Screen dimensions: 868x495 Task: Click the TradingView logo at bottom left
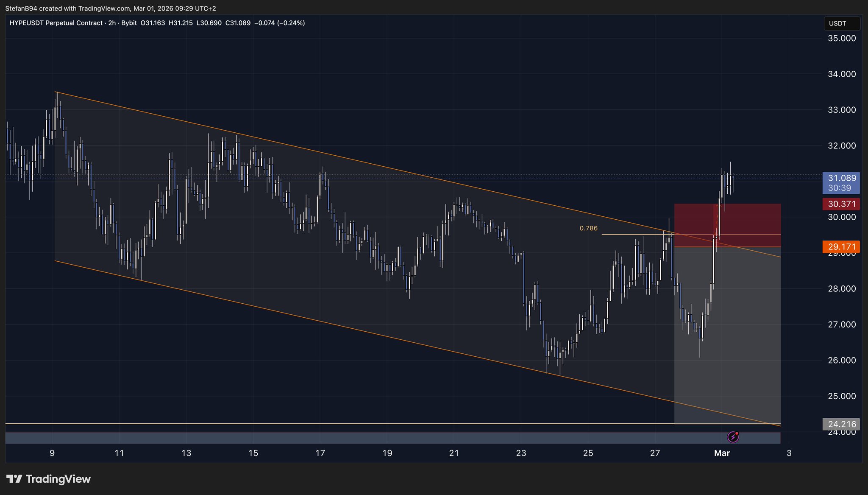point(49,479)
